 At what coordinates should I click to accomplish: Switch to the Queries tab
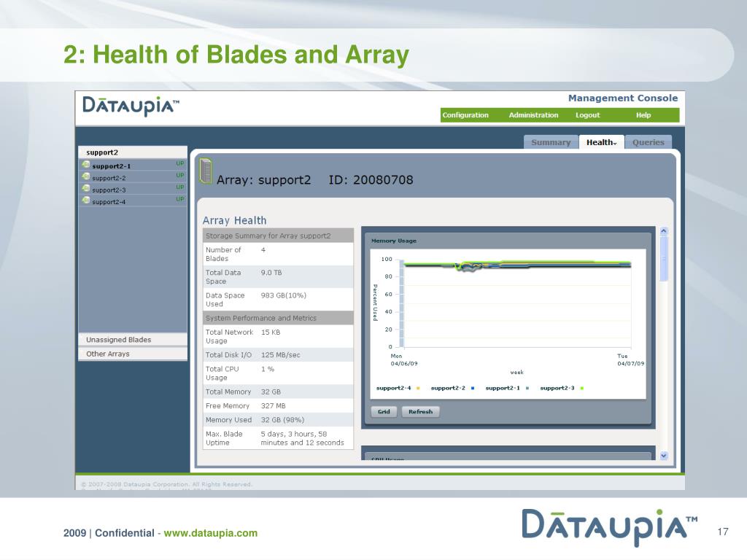coord(648,142)
